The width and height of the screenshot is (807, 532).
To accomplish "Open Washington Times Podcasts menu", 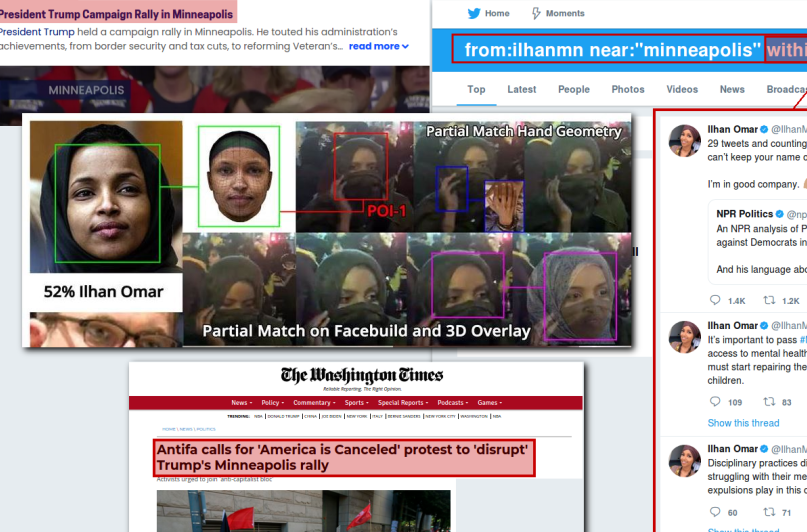I will (453, 403).
